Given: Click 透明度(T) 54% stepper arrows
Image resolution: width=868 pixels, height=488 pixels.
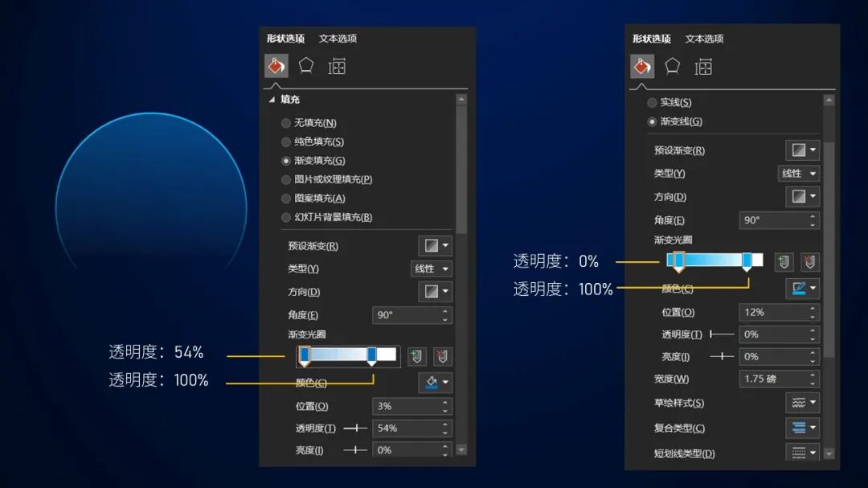Looking at the screenshot, I should (x=445, y=429).
